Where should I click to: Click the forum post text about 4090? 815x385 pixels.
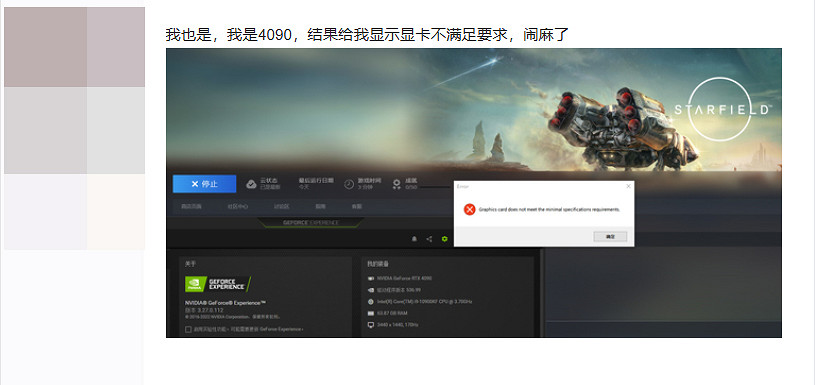click(x=367, y=35)
